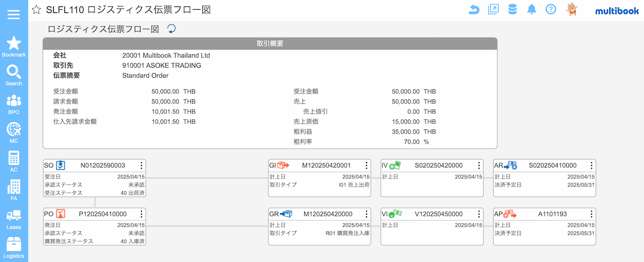Open the FA building module

point(13,191)
